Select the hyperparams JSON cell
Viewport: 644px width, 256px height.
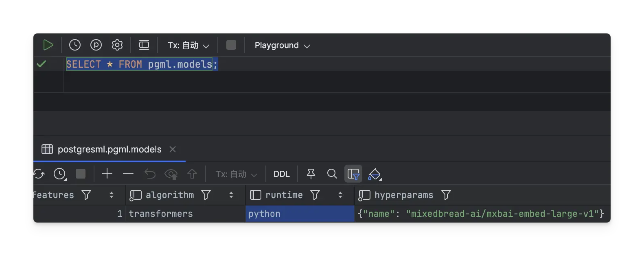point(480,214)
